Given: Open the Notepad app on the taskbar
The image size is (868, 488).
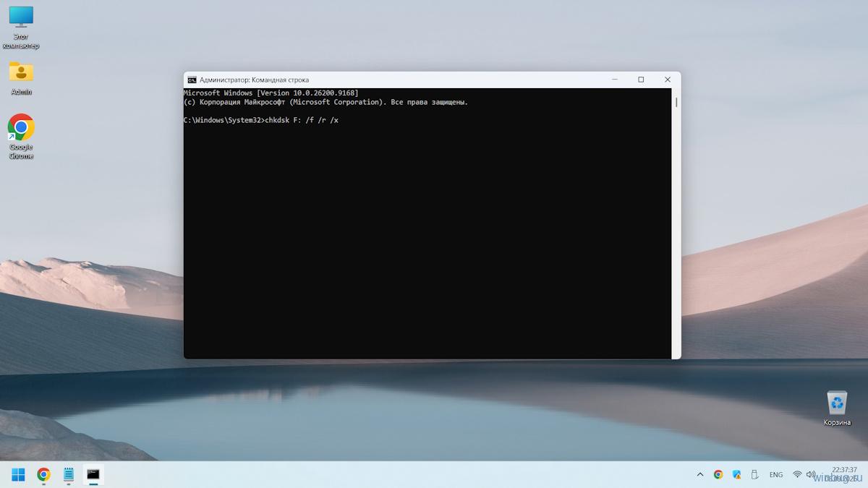Looking at the screenshot, I should click(x=69, y=474).
